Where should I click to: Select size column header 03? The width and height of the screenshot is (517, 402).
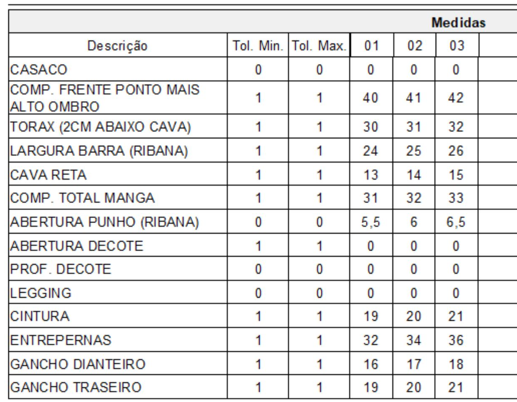click(457, 45)
